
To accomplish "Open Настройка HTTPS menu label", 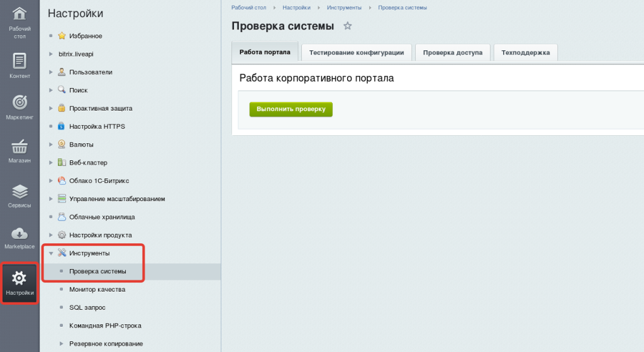I will [x=97, y=126].
